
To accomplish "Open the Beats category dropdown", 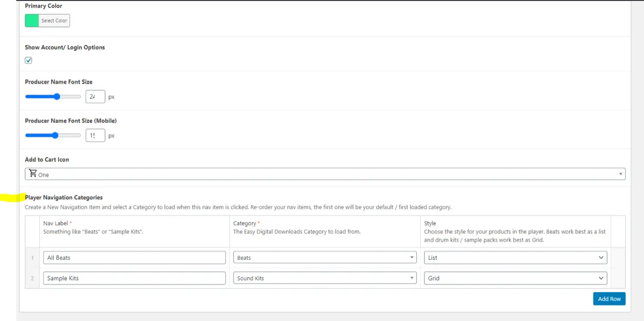I will tap(325, 258).
